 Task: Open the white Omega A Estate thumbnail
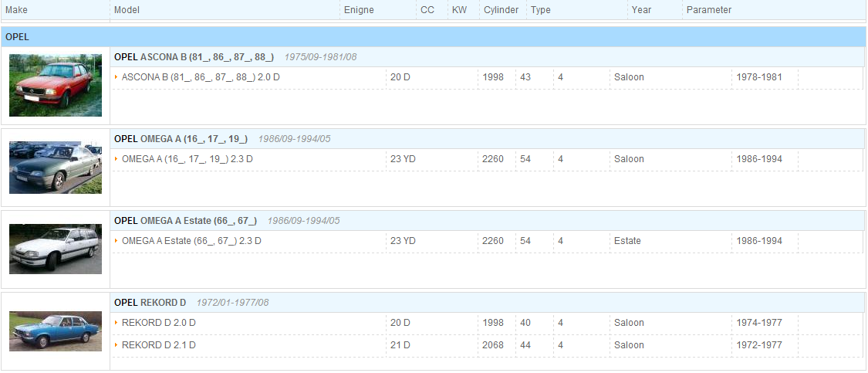pyautogui.click(x=56, y=249)
